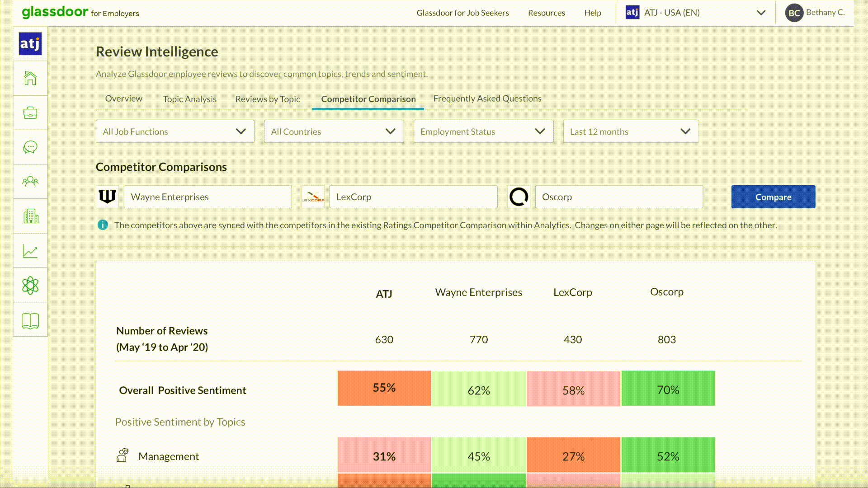Select the Competitor Comparison tab
This screenshot has width=868, height=488.
tap(368, 99)
